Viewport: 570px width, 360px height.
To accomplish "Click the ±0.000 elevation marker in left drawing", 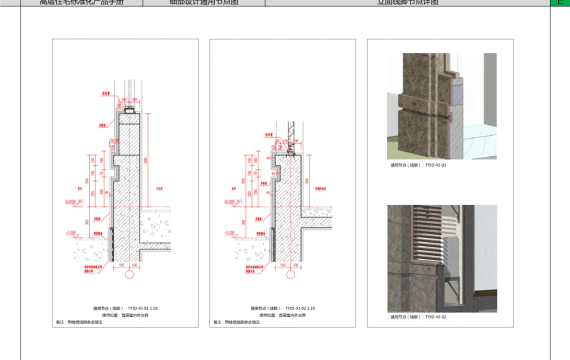I will coord(75,202).
